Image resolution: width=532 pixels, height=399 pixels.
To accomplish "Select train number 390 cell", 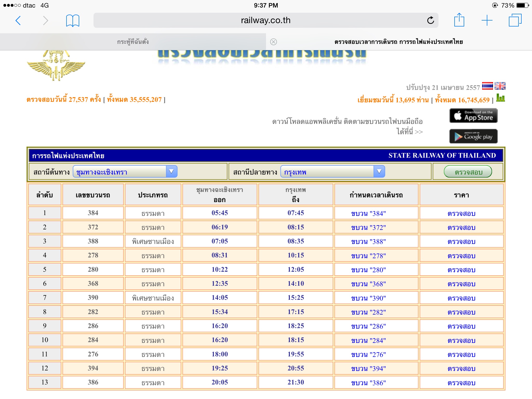I will click(93, 298).
